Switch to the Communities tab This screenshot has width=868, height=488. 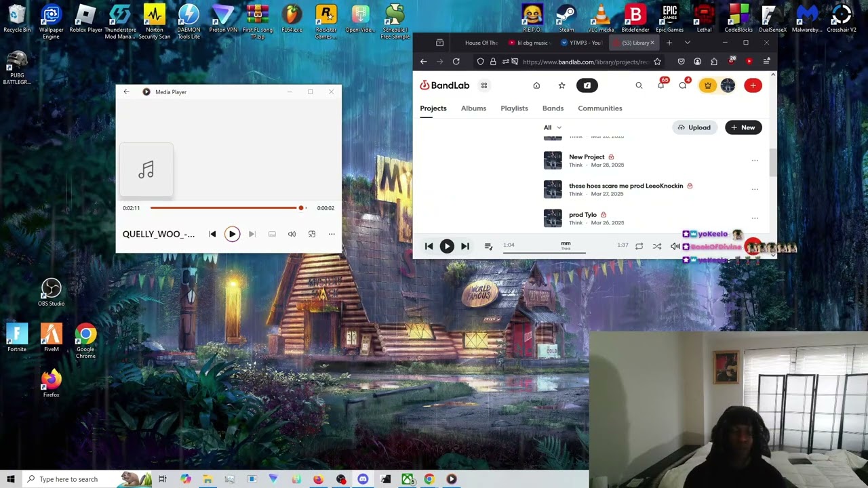point(600,108)
